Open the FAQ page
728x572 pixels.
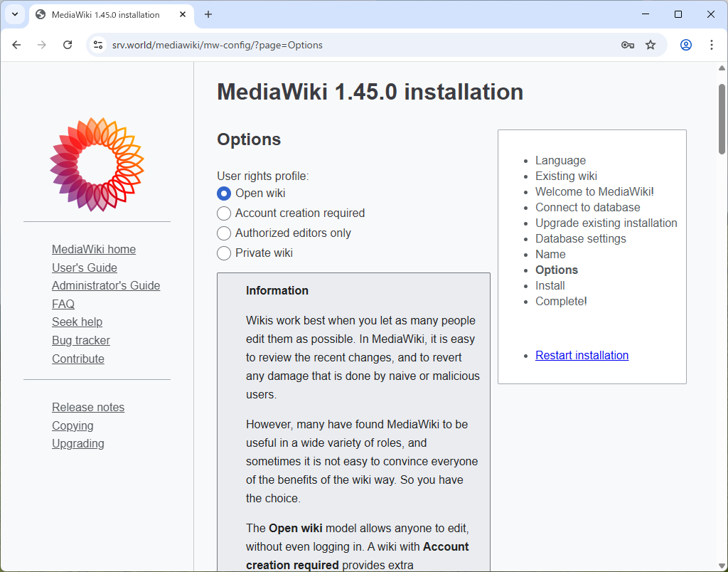click(x=63, y=304)
